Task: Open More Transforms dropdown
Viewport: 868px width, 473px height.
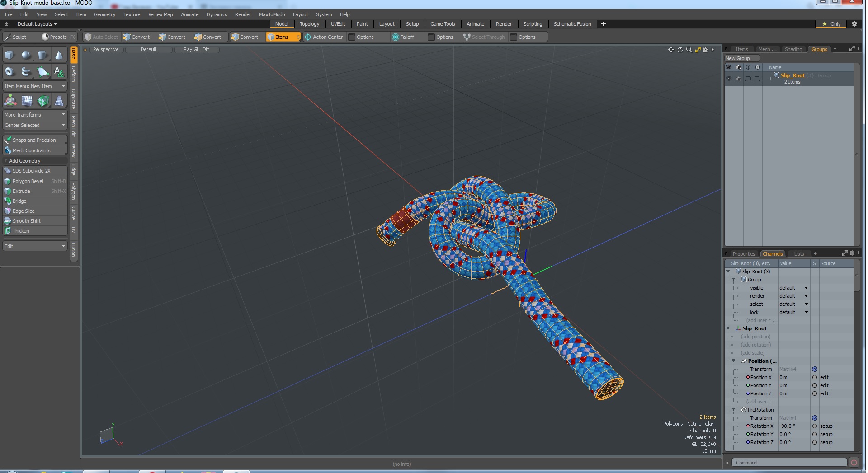Action: pos(35,115)
